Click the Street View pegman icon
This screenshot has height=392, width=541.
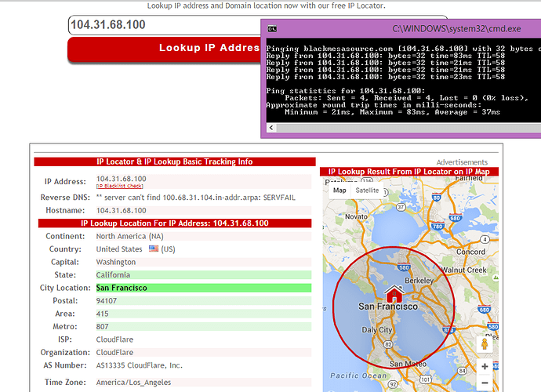pyautogui.click(x=485, y=343)
